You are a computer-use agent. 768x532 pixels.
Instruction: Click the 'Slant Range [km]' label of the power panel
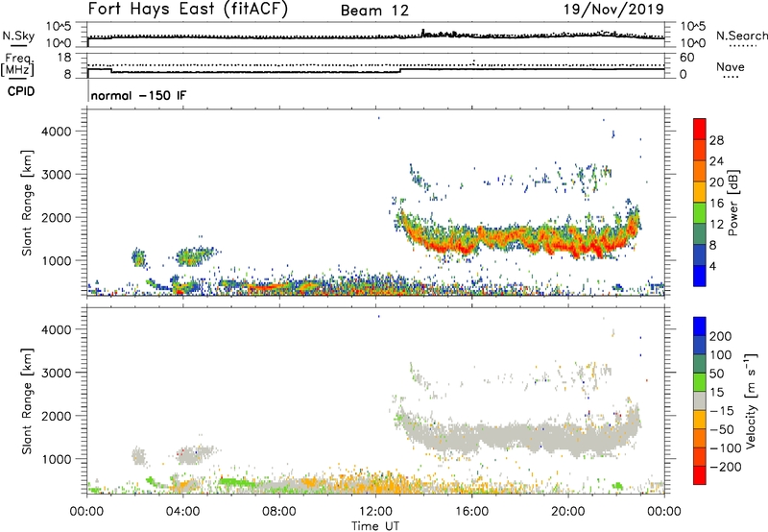coord(27,203)
